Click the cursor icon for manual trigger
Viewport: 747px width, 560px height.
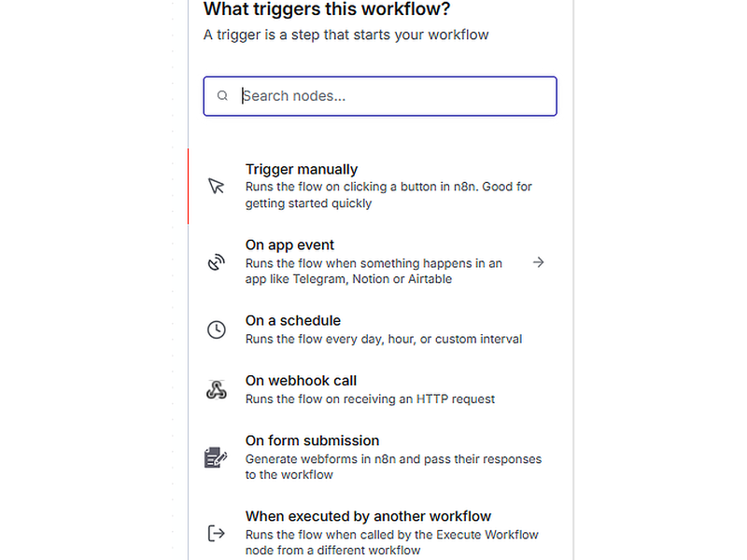(x=216, y=186)
